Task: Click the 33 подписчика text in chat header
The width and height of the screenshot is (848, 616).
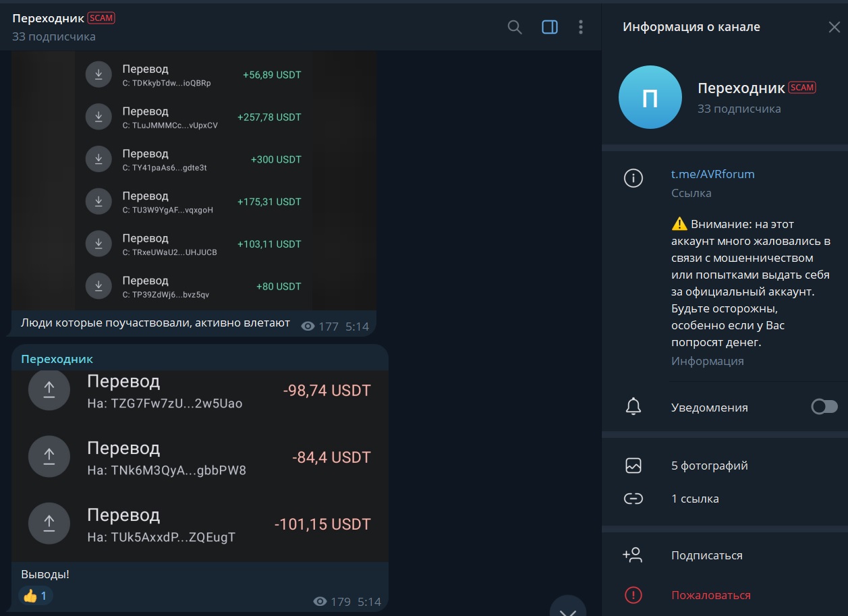Action: (x=54, y=36)
